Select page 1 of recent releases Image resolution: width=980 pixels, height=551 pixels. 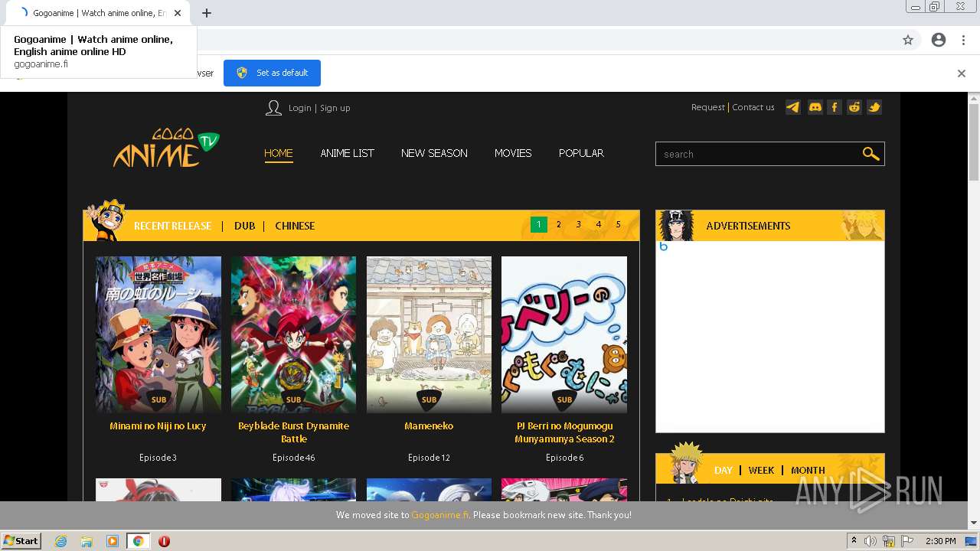[x=539, y=225]
